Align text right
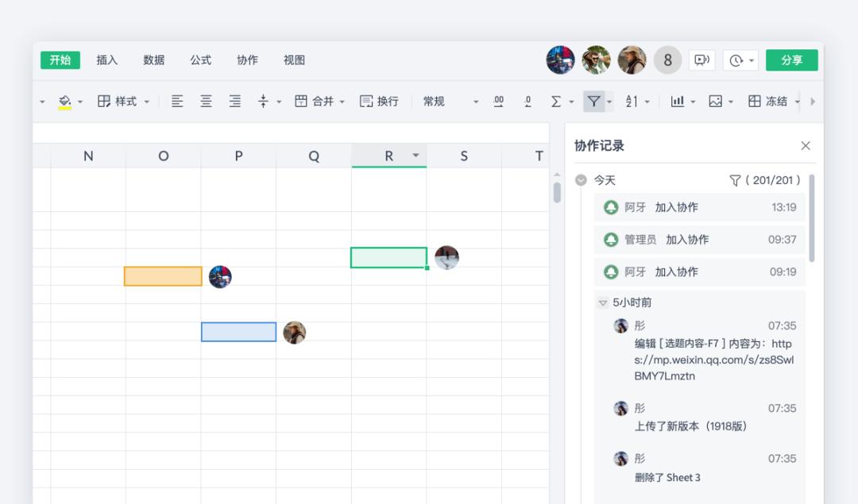 click(234, 101)
